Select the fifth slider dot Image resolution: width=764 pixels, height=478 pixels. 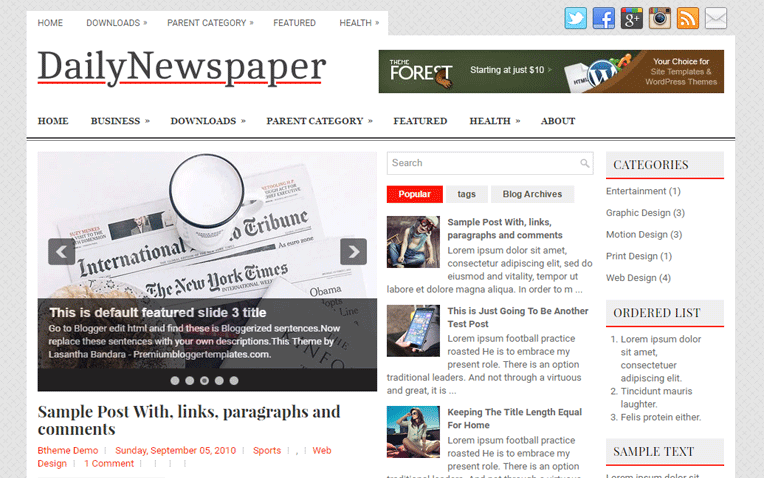click(234, 381)
